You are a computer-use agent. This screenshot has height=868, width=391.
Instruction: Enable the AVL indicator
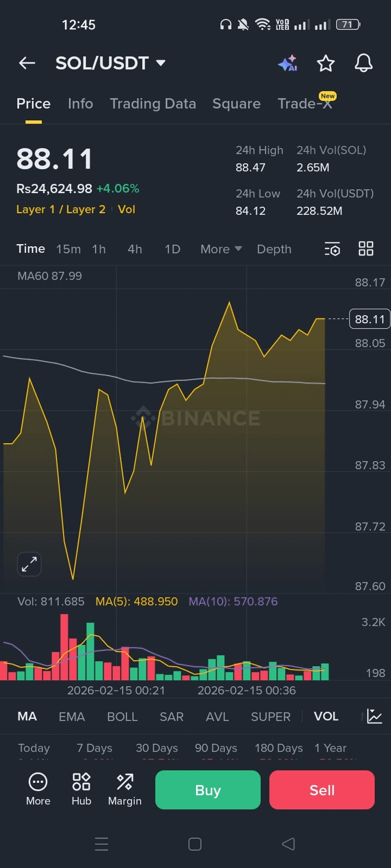point(217,717)
